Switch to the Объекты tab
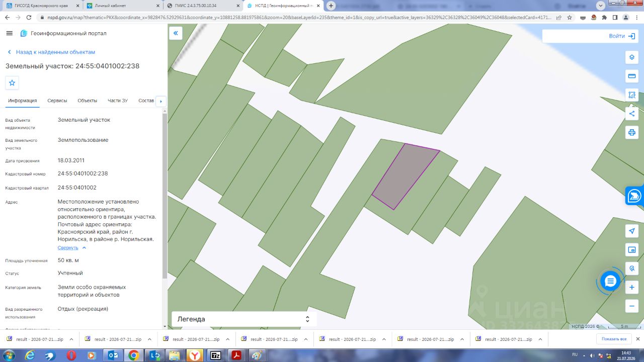 point(87,101)
